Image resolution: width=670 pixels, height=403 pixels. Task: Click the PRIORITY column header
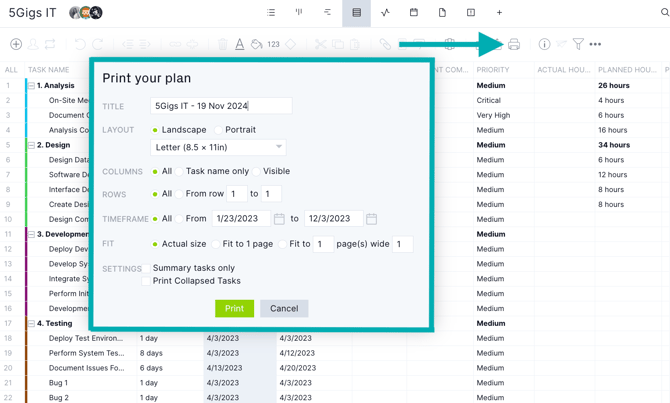coord(493,70)
